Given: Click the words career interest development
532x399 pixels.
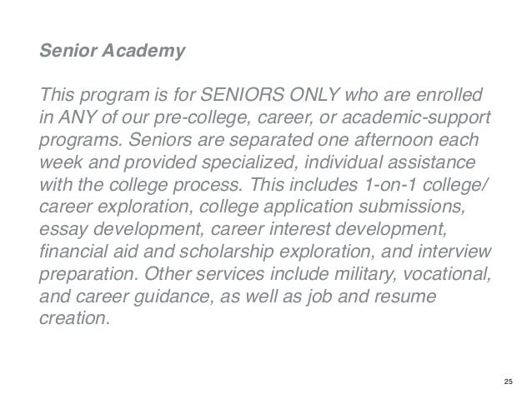Looking at the screenshot, I should tap(327, 230).
